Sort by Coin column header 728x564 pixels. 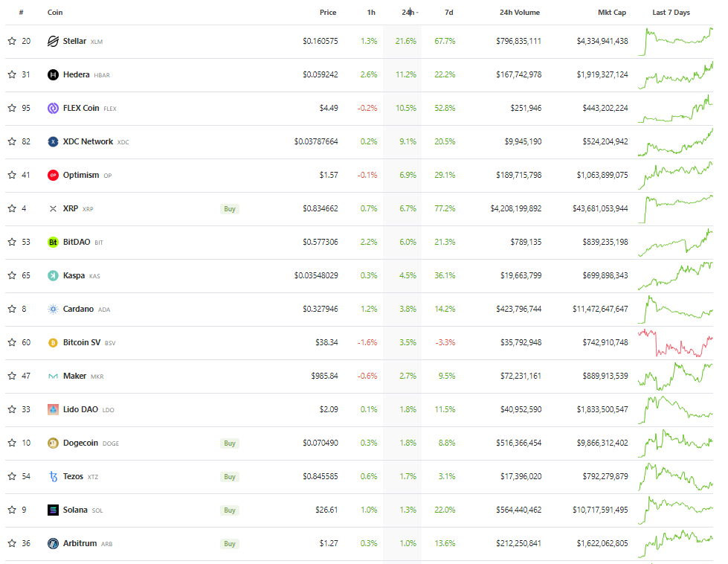(x=55, y=13)
